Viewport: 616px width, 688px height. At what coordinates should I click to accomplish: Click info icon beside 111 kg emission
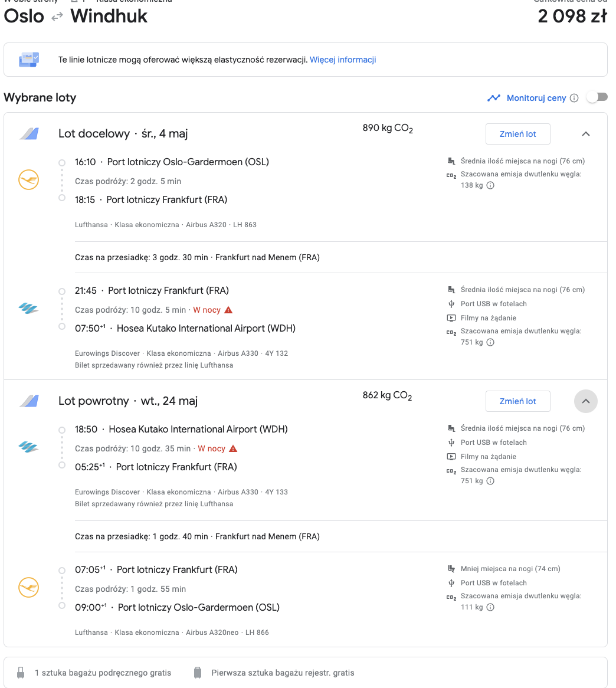click(x=490, y=607)
